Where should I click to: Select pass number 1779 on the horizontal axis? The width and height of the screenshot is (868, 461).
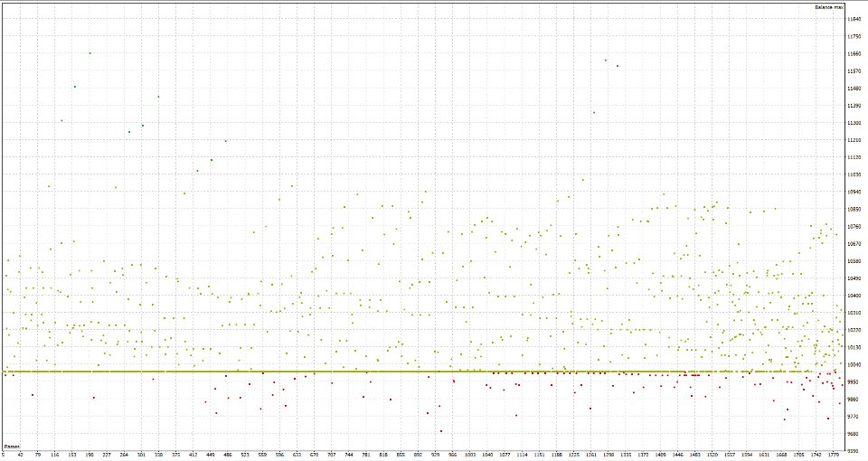[833, 455]
